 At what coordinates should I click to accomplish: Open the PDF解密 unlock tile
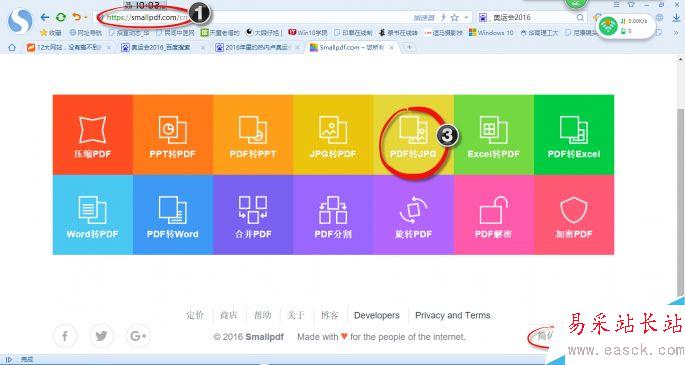coord(494,215)
